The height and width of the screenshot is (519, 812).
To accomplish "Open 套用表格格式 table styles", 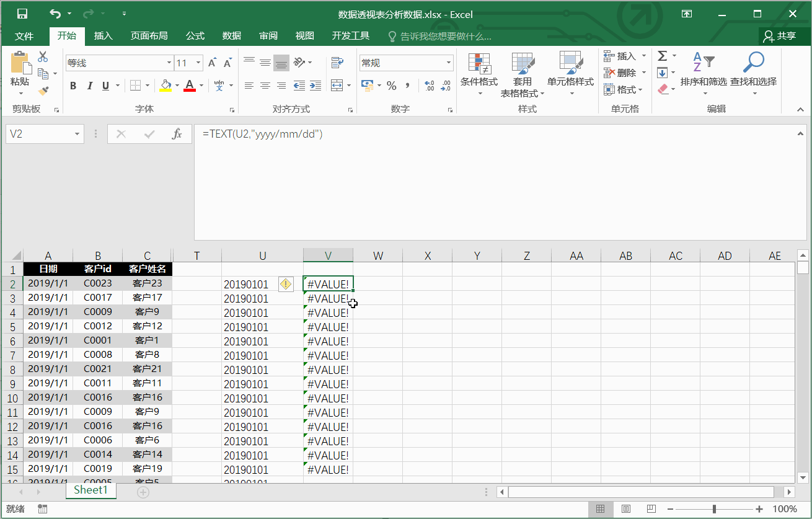I will tap(523, 74).
